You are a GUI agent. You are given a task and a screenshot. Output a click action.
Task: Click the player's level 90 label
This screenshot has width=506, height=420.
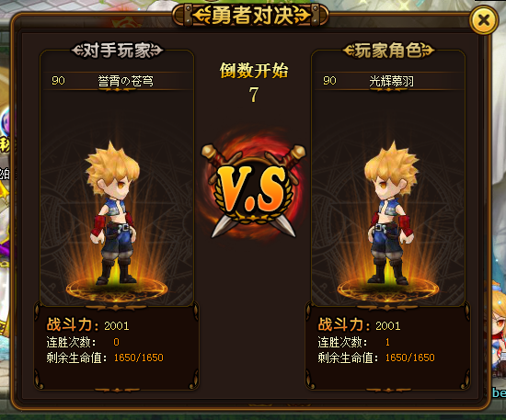tap(329, 81)
